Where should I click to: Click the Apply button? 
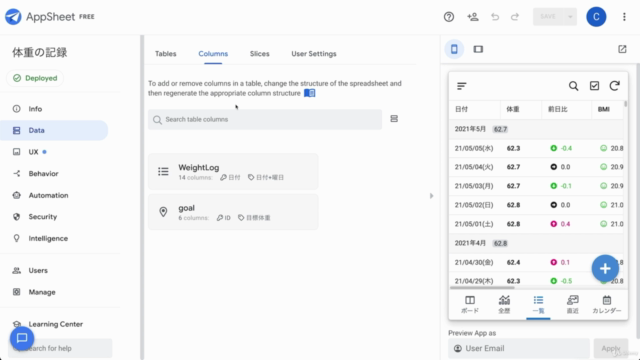pyautogui.click(x=611, y=349)
